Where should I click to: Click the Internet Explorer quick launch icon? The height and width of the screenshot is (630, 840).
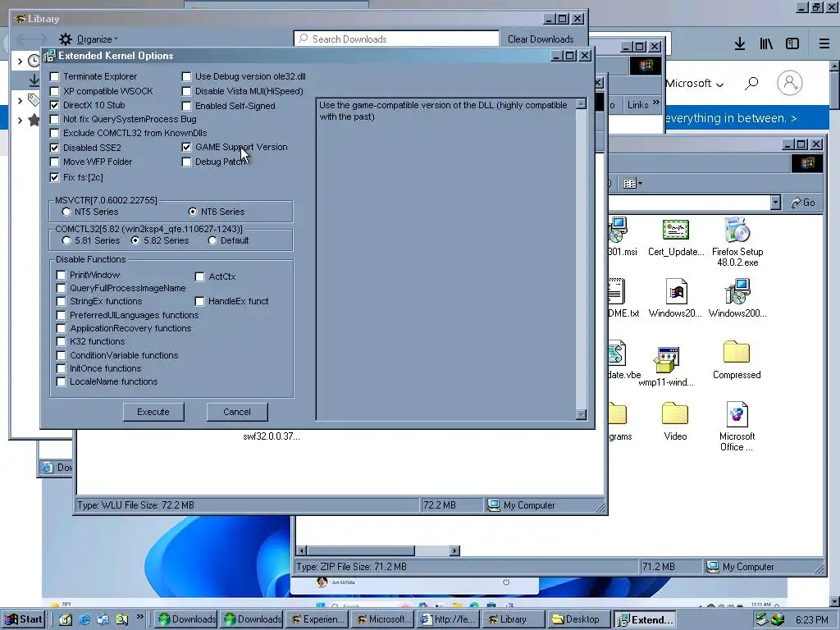click(x=84, y=619)
